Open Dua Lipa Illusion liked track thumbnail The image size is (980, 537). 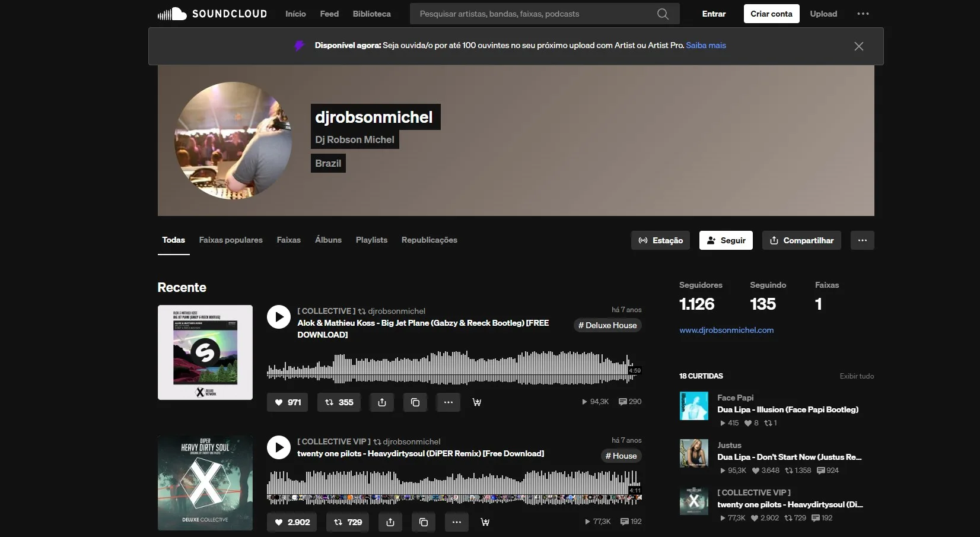694,406
